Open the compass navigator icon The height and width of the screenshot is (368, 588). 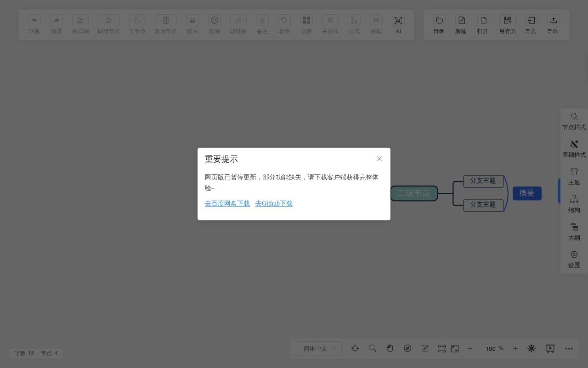[407, 349]
